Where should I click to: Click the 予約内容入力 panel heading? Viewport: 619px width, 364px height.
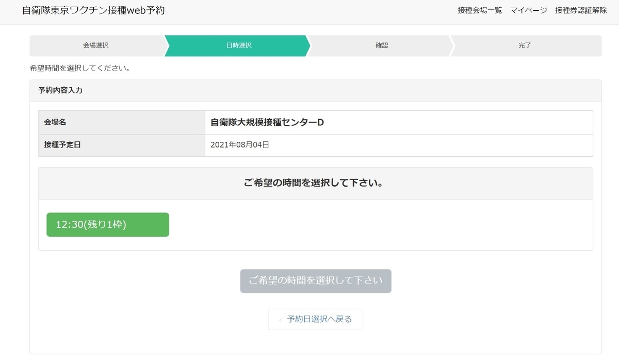pyautogui.click(x=60, y=90)
